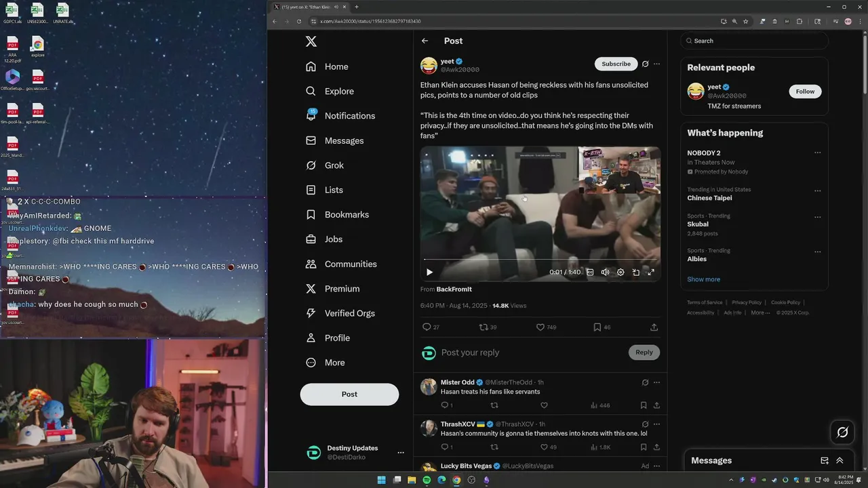The image size is (868, 488).
Task: Expand the More menu in sidebar
Action: tap(325, 363)
